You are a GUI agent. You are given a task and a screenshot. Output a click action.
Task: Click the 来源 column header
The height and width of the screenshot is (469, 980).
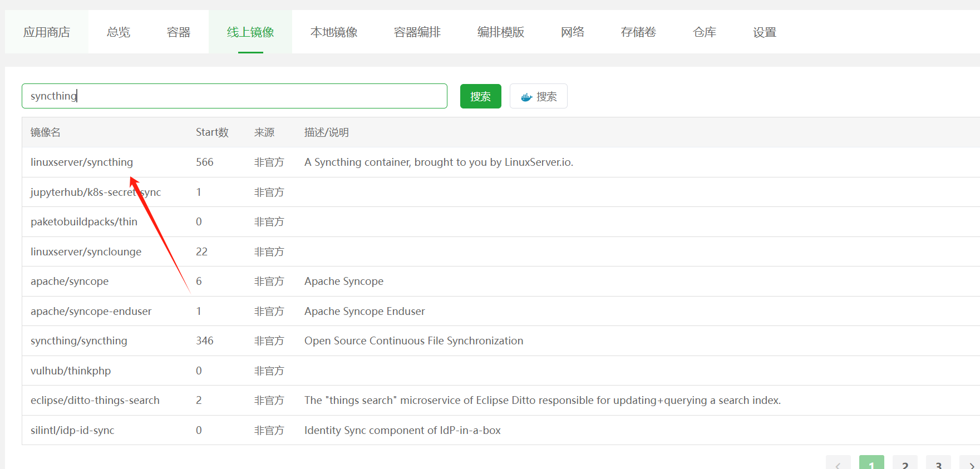point(264,132)
